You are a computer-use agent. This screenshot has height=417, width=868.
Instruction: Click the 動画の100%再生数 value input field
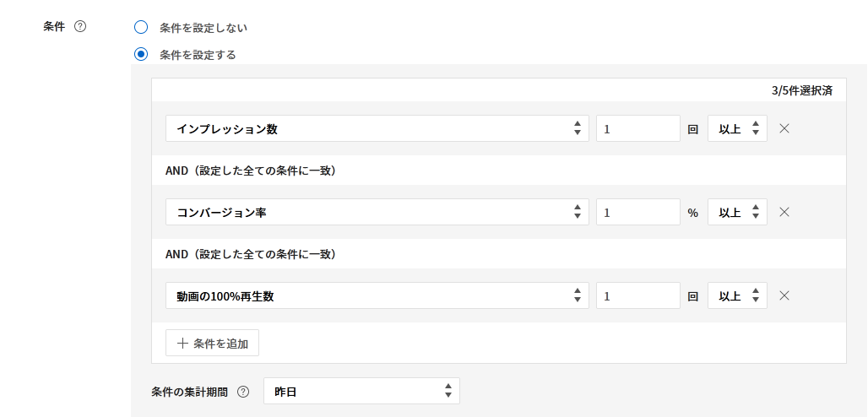(637, 295)
